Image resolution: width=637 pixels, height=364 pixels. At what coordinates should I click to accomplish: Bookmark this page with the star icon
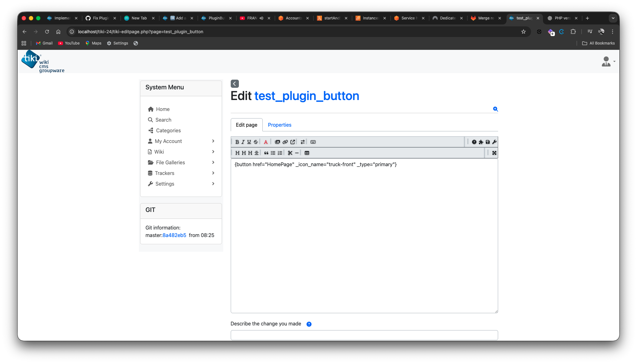(524, 32)
